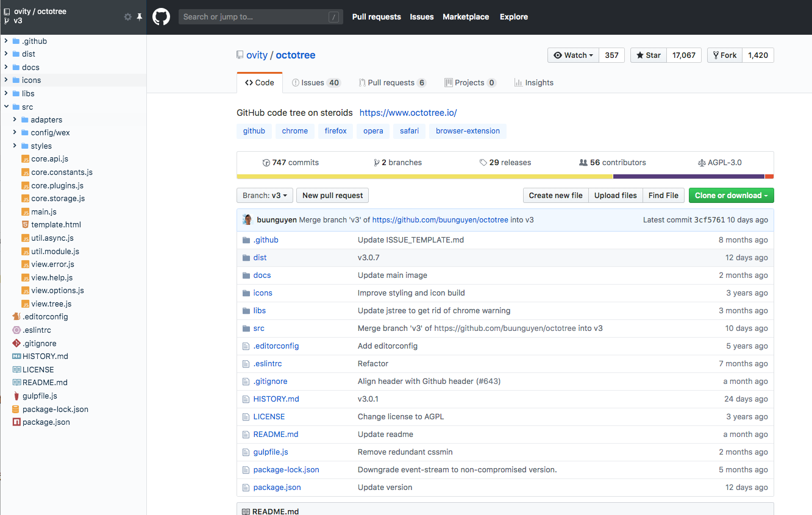Go to GitHub home via Octocat logo
This screenshot has height=515, width=812.
(x=161, y=16)
